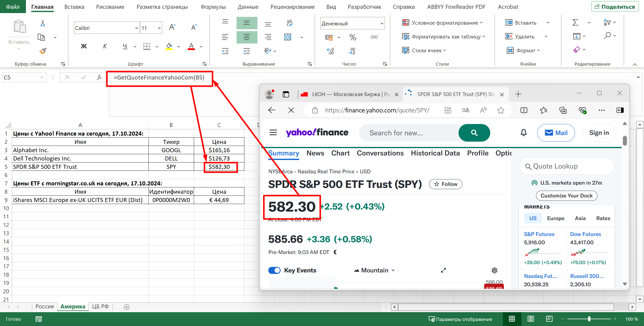Image resolution: width=644 pixels, height=326 pixels.
Task: Switch to the Россия sheet tab
Action: tap(45, 306)
